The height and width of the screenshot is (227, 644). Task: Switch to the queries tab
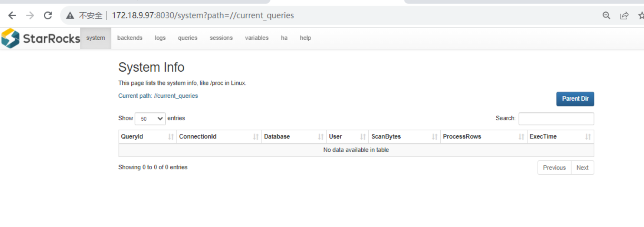click(x=187, y=38)
